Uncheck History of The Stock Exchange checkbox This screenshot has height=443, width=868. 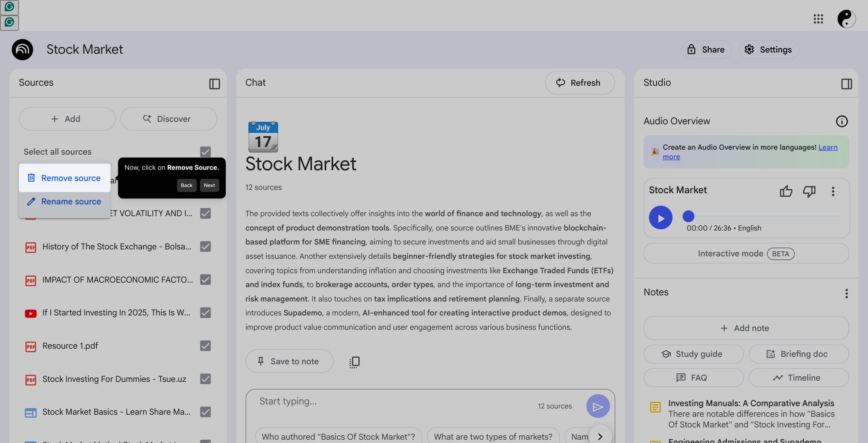205,247
